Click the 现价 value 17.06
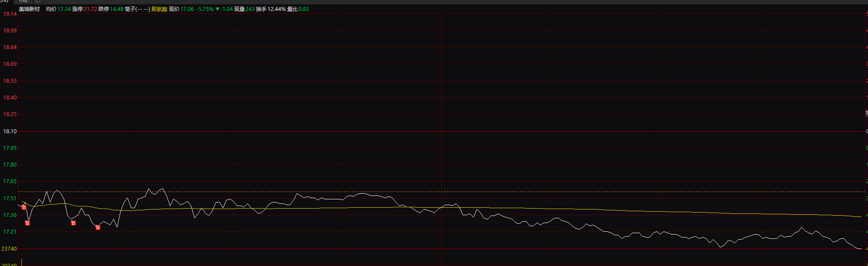 click(x=187, y=9)
